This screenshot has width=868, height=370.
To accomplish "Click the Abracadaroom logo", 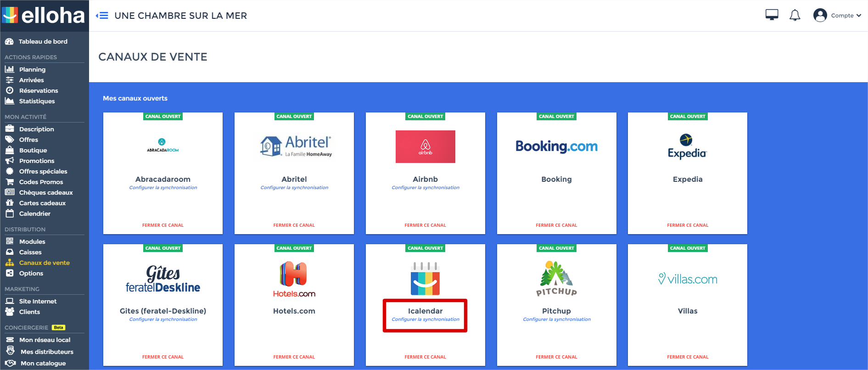I will tap(163, 146).
